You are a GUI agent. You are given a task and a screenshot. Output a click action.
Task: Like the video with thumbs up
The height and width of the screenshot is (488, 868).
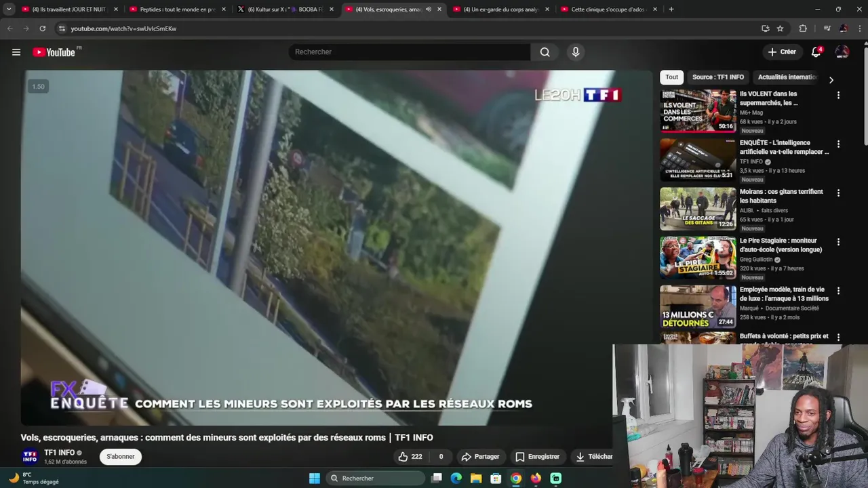click(x=410, y=457)
